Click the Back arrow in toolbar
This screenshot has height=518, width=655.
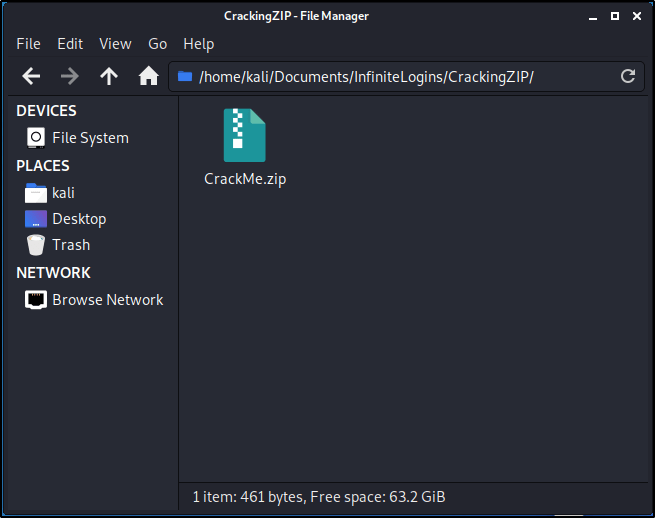point(31,76)
